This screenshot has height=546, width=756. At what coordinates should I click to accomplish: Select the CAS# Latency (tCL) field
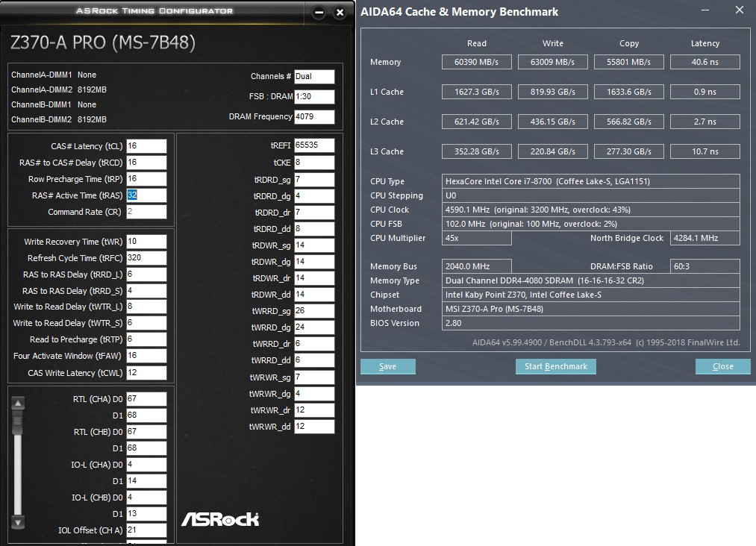pos(146,146)
